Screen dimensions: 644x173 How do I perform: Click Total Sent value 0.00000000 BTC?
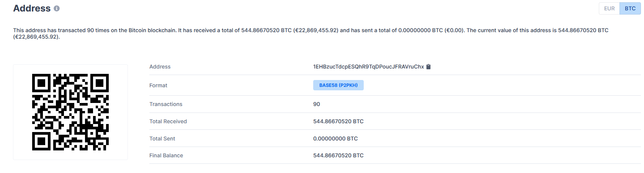coord(335,139)
